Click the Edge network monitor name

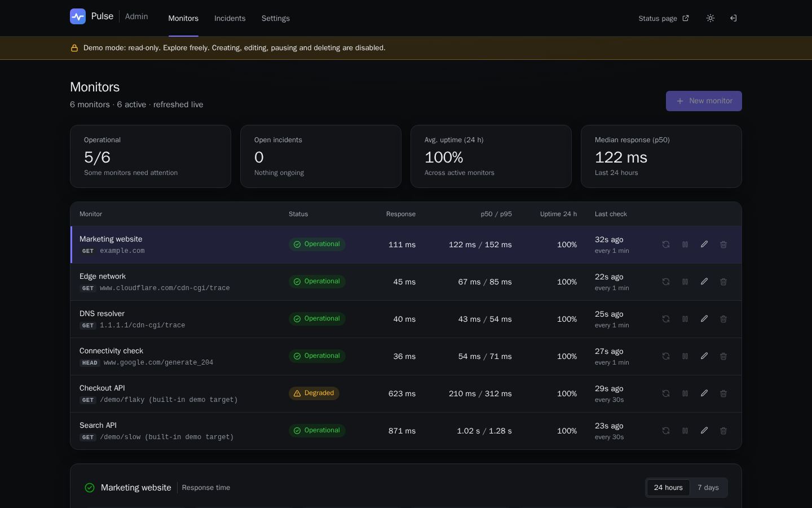coord(103,277)
